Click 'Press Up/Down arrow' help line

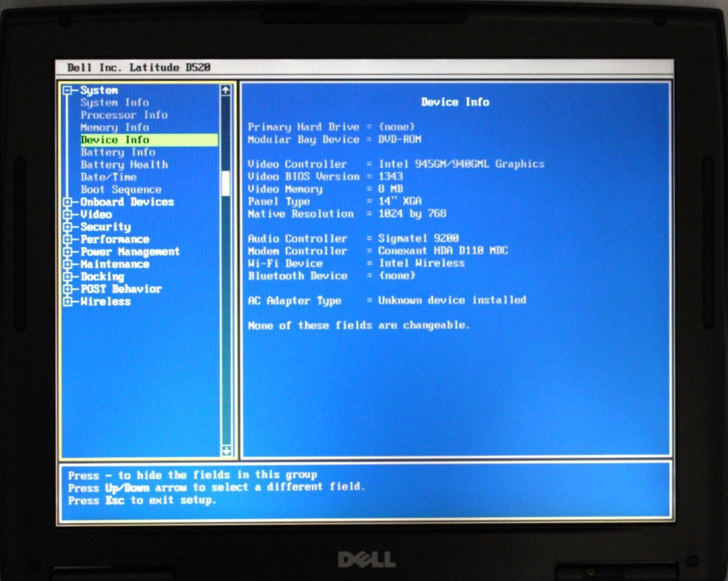(216, 488)
